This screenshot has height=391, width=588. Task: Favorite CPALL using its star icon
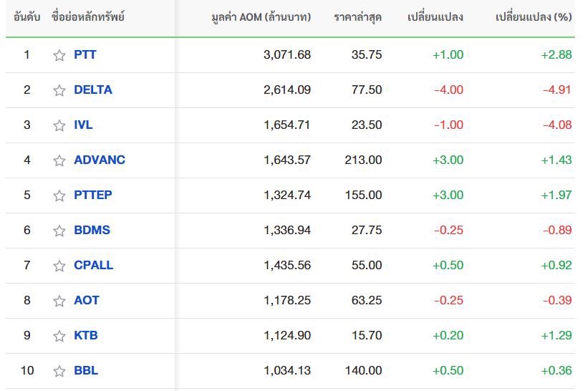[x=59, y=266]
